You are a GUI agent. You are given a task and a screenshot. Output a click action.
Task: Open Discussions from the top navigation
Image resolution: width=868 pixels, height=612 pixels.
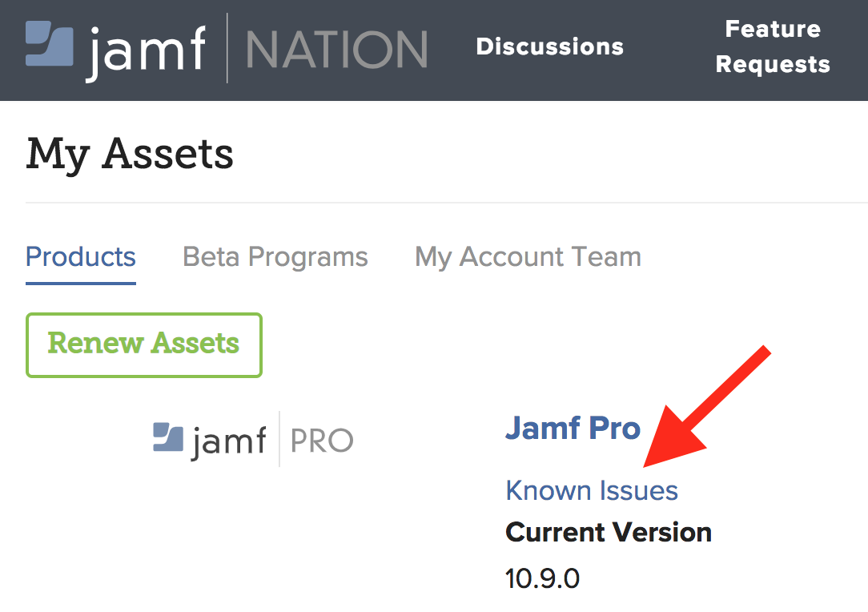click(549, 46)
